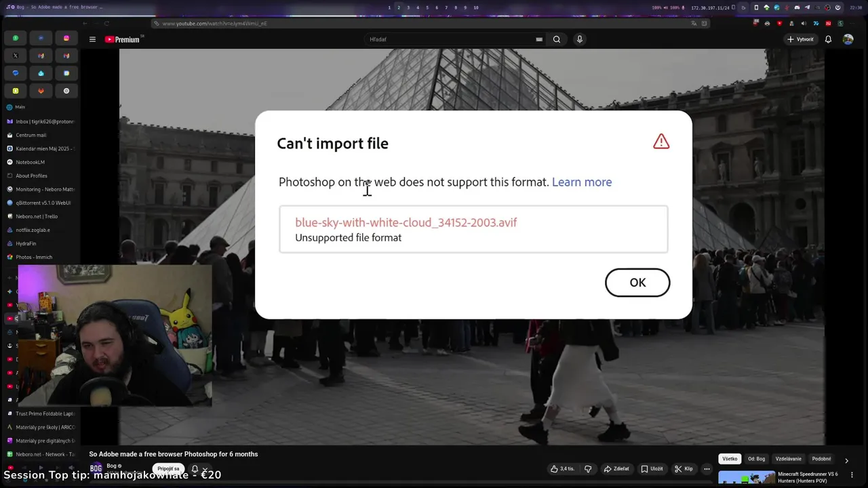Open YouTube hamburger guide menu

92,39
